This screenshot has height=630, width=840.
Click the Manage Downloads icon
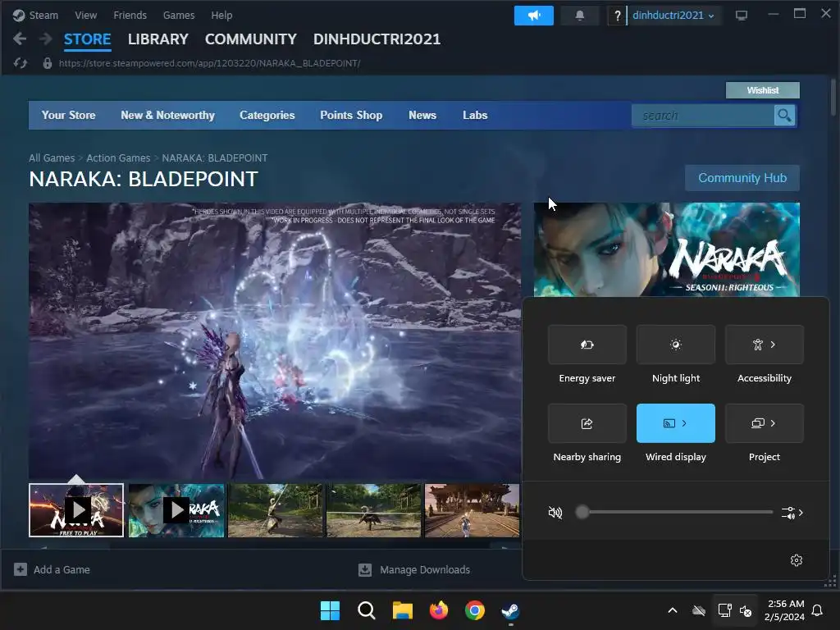pyautogui.click(x=365, y=569)
